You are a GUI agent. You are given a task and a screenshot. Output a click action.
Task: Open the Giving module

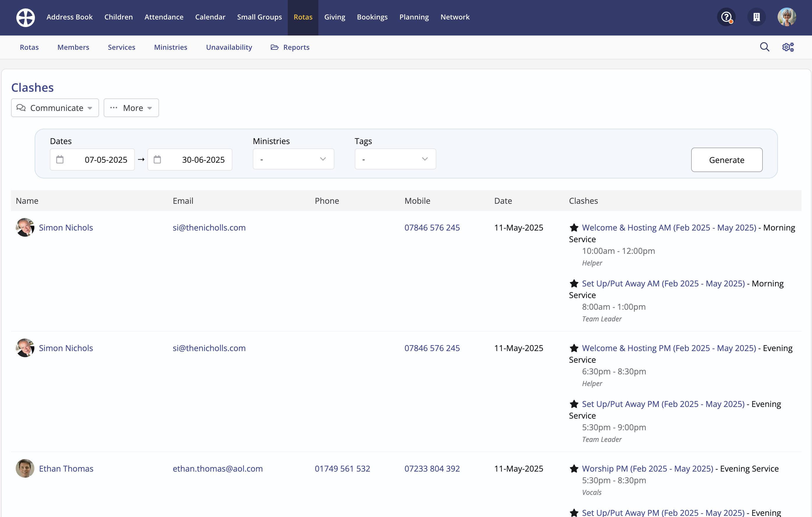tap(335, 17)
